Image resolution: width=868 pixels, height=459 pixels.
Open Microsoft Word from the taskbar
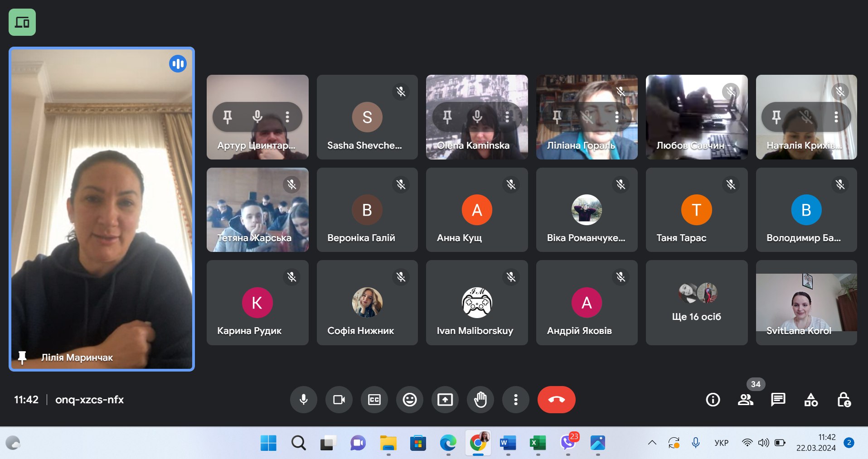click(x=508, y=443)
